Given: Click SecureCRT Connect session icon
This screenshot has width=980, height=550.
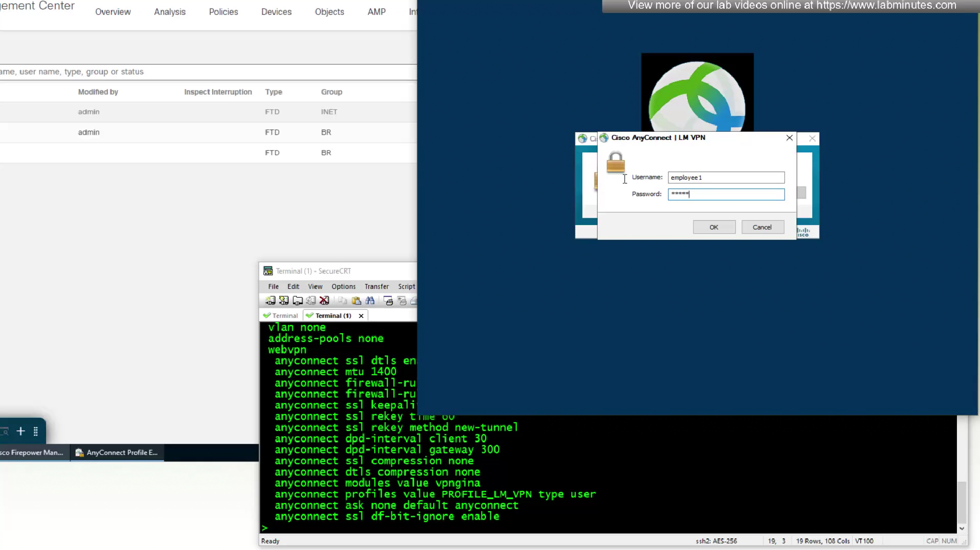Looking at the screenshot, I should 270,301.
